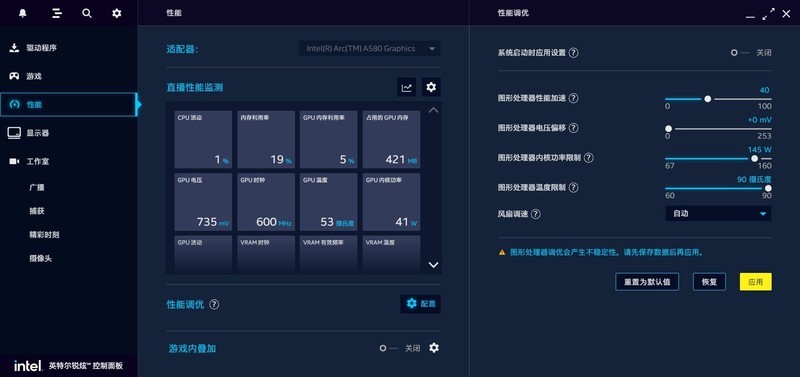The image size is (800, 377).
Task: Click the GPU 活动 metric tile
Action: [203, 254]
